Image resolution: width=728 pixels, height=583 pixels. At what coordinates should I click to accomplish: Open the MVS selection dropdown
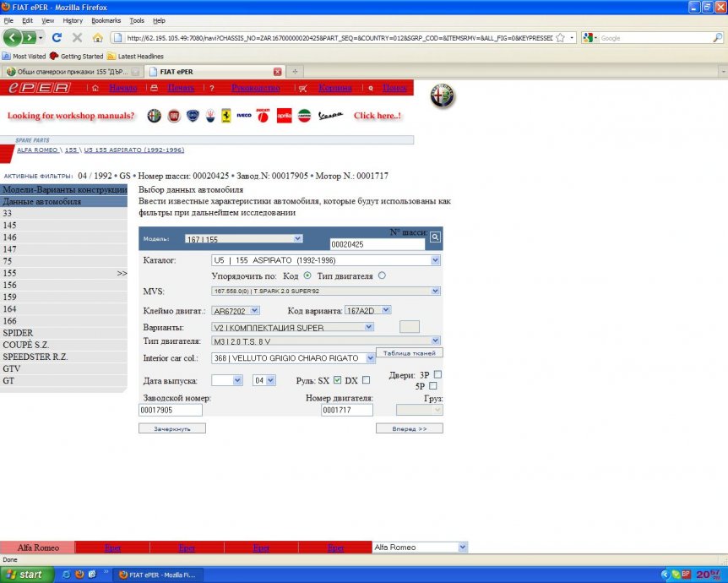(435, 291)
